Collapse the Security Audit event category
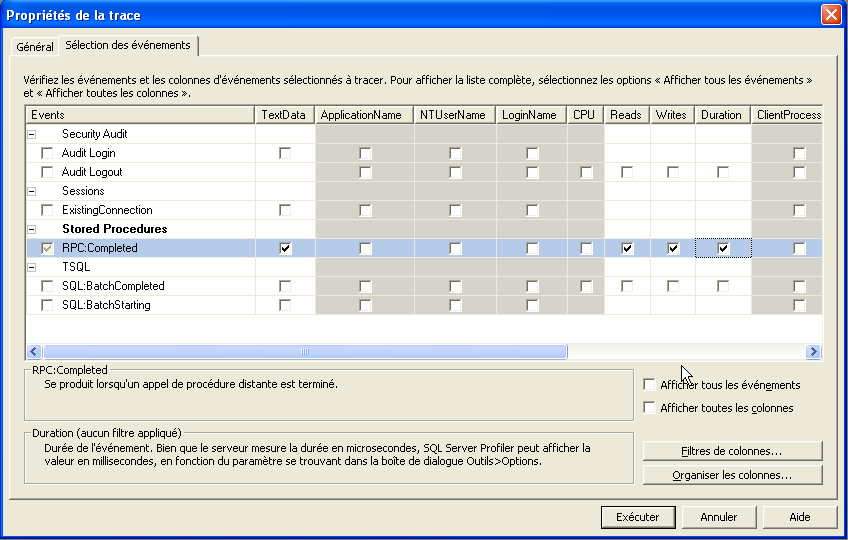 point(32,134)
